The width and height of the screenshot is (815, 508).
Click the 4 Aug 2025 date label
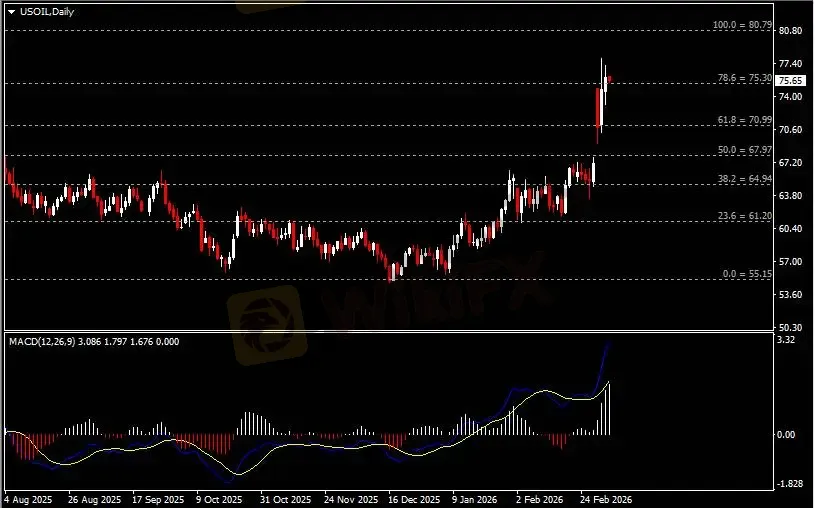click(28, 500)
